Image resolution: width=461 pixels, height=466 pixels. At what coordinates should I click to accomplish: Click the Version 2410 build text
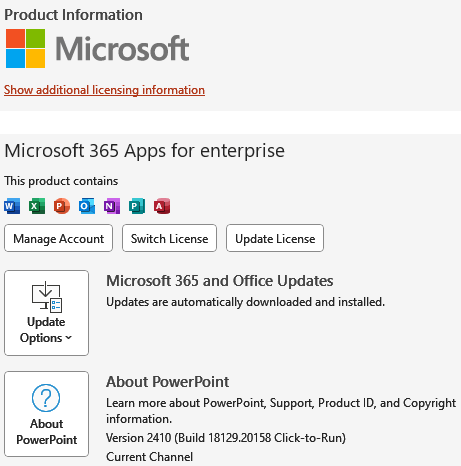tap(226, 438)
